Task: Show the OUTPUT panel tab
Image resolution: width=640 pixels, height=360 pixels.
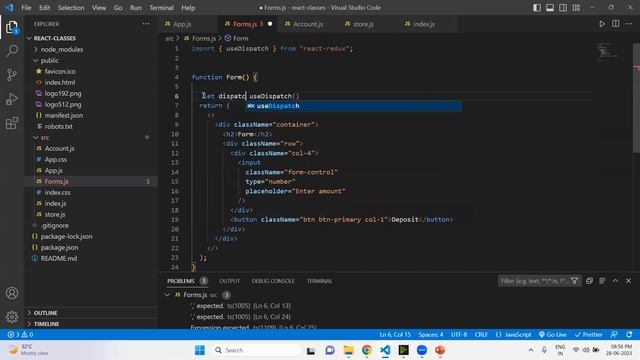Action: (229, 281)
